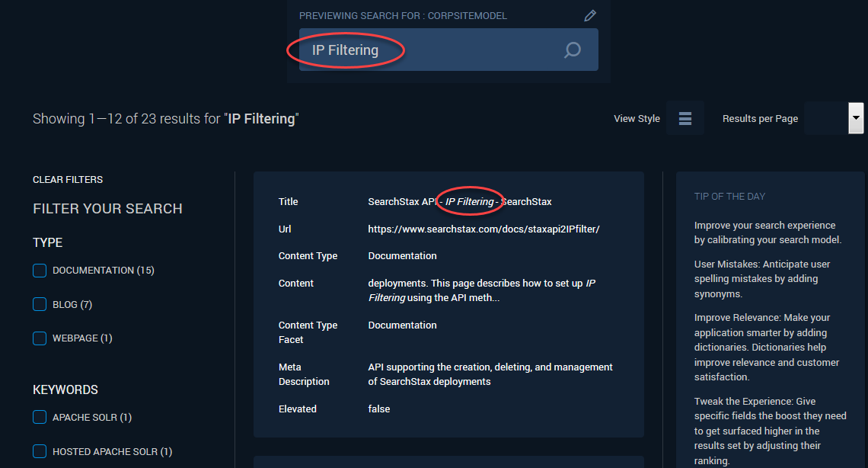The width and height of the screenshot is (868, 468).
Task: Click the 'KEYWORDS' facet heading
Action: [x=65, y=389]
